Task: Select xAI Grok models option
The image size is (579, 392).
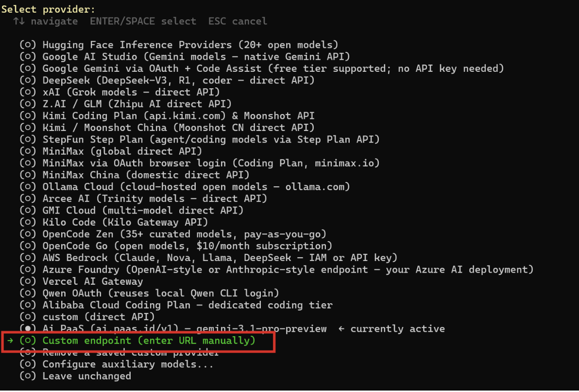Action: [x=119, y=92]
